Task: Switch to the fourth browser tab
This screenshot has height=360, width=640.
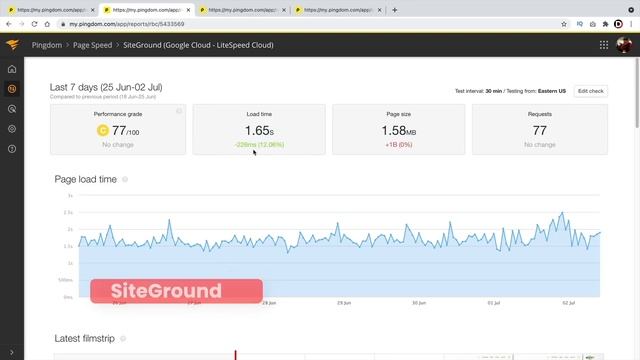Action: [338, 10]
